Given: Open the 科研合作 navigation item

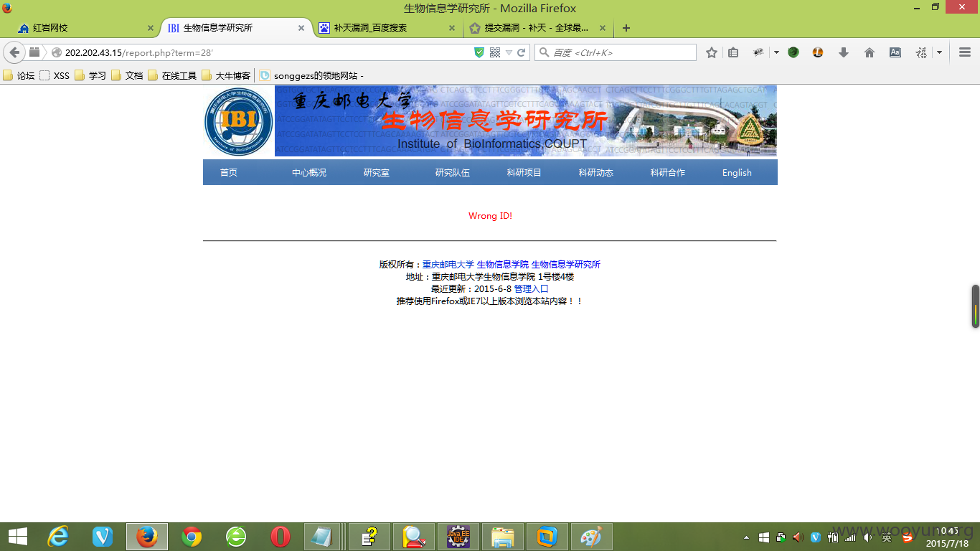Looking at the screenshot, I should [x=668, y=172].
